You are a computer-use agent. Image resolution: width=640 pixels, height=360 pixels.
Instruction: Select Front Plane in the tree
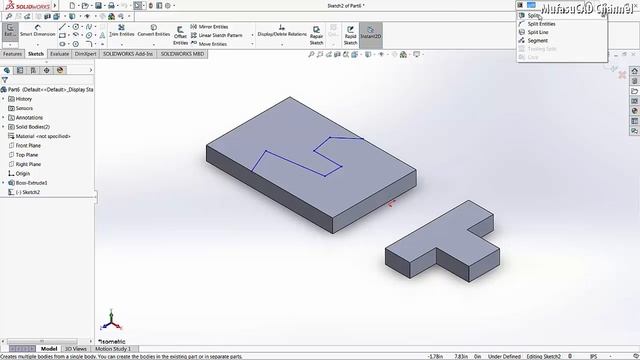[x=24, y=146]
